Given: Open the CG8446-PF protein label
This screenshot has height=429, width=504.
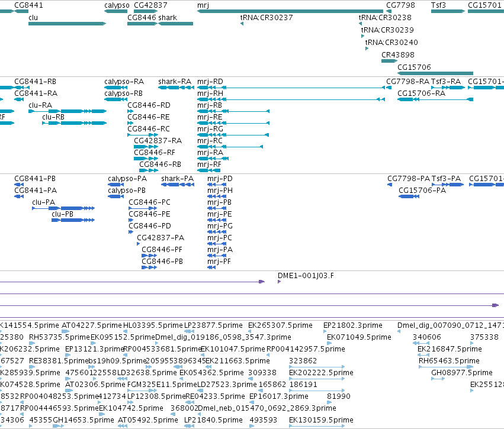Looking at the screenshot, I should point(162,250).
